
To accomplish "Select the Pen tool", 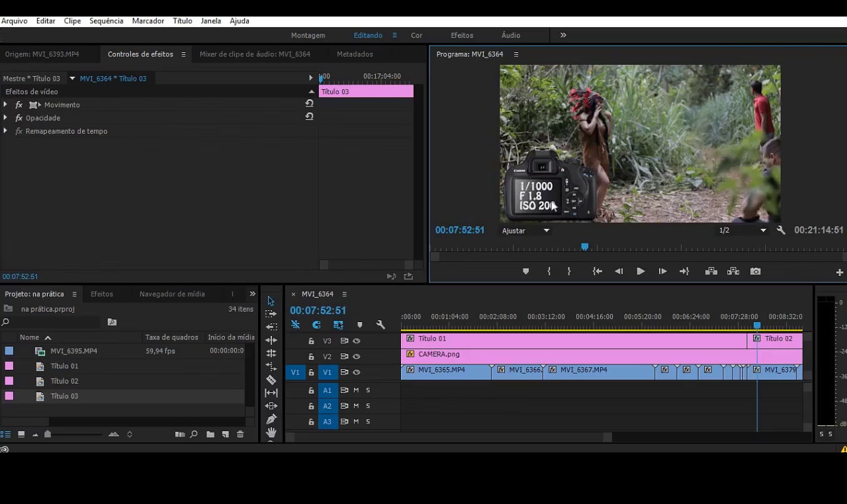I will 271,419.
